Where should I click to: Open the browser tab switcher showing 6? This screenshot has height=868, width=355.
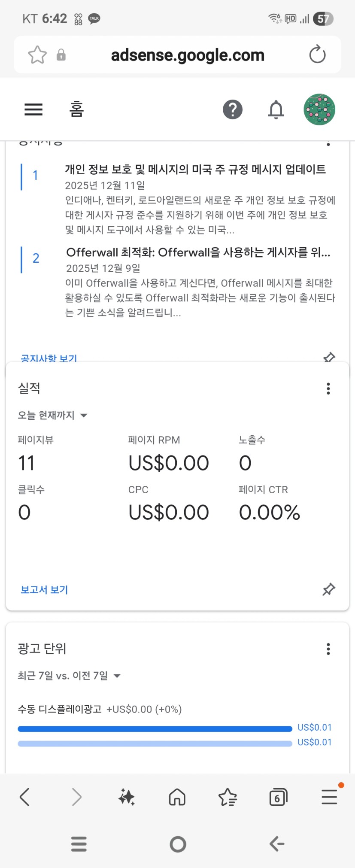tap(278, 797)
